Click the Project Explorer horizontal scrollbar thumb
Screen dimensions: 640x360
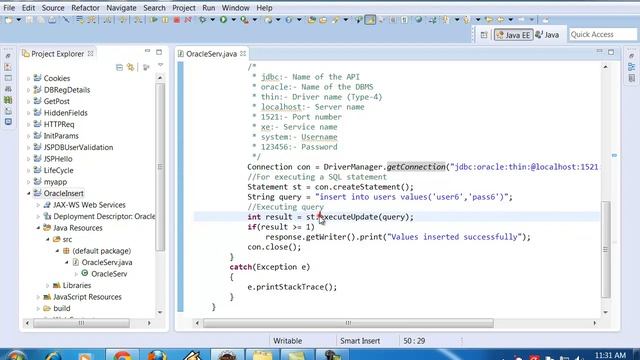(x=81, y=323)
